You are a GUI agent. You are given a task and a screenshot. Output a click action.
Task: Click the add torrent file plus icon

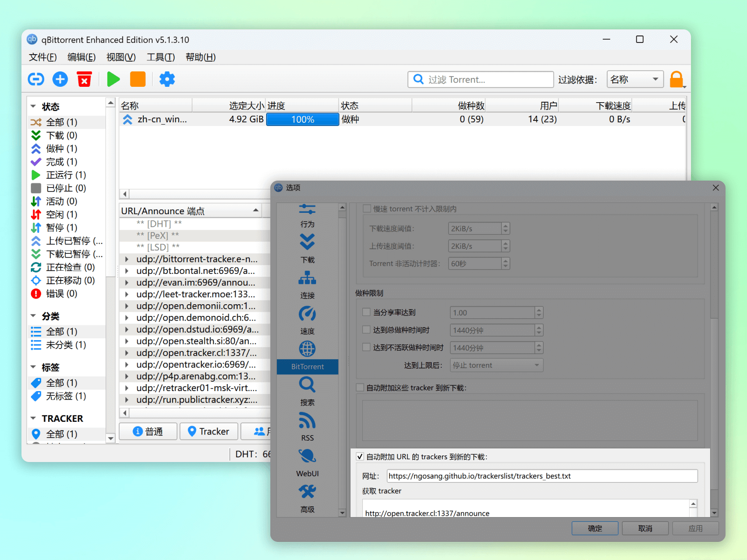coord(60,79)
